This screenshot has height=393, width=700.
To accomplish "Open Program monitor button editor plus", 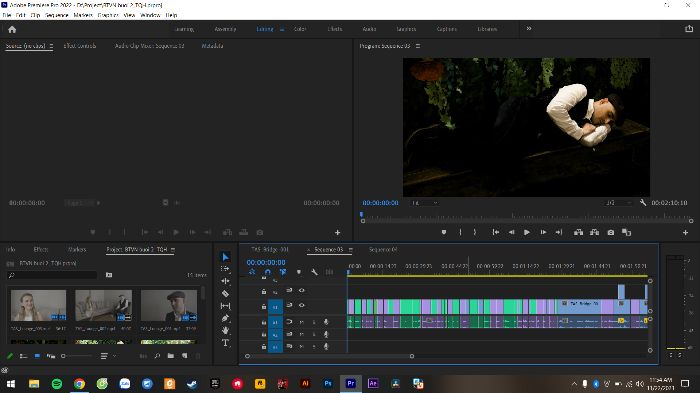I will click(x=685, y=232).
